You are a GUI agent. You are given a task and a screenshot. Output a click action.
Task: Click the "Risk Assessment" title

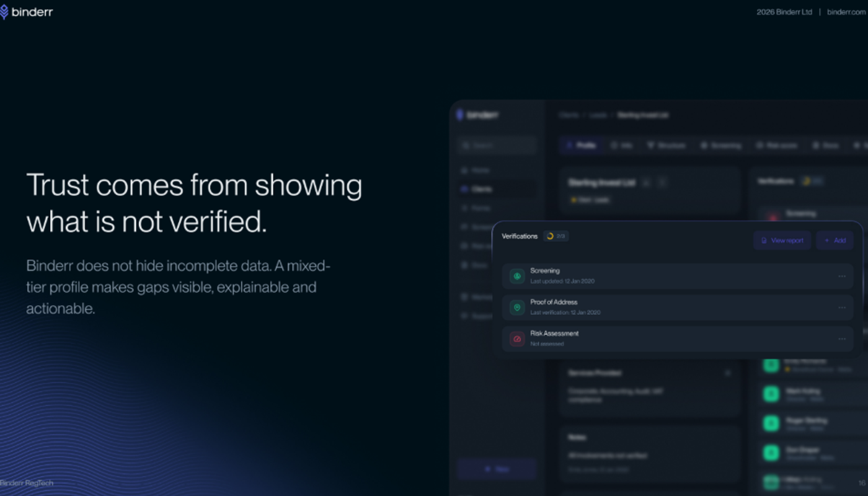554,334
